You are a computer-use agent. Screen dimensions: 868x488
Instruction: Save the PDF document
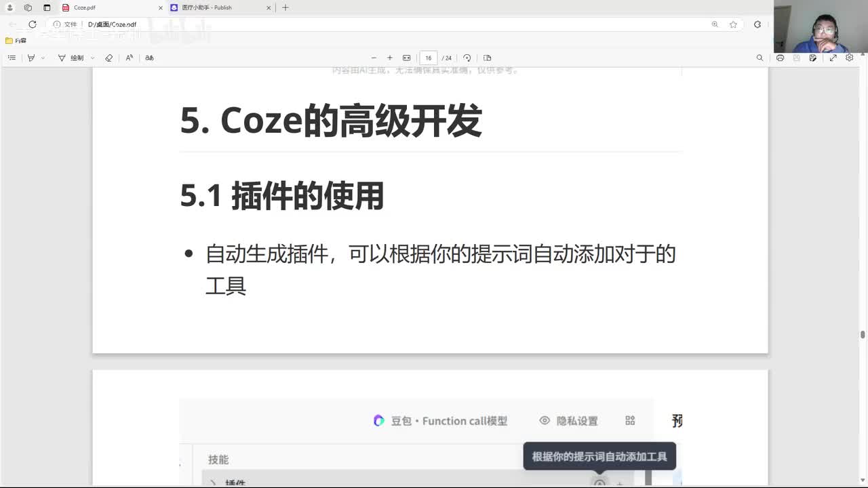click(796, 58)
